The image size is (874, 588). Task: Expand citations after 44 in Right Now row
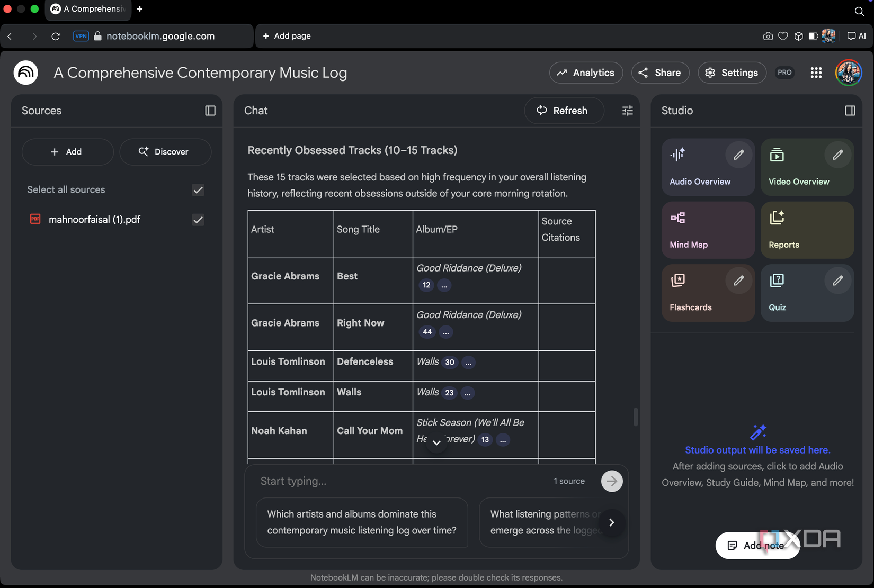click(x=446, y=332)
